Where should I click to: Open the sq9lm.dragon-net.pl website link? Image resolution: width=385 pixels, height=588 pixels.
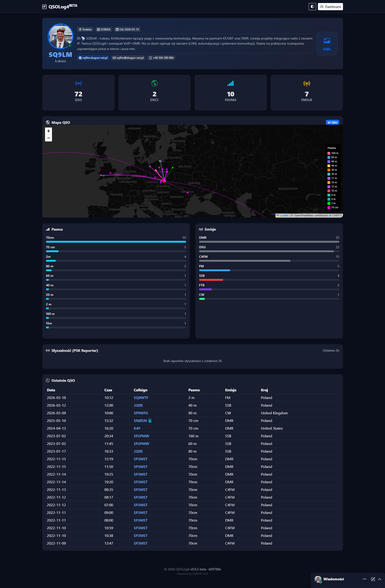pos(93,58)
